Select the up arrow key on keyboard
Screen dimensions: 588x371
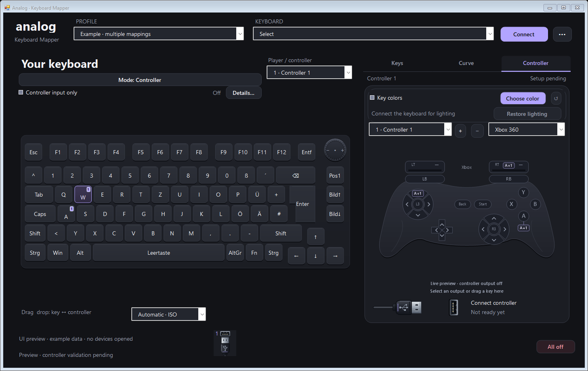(x=316, y=237)
